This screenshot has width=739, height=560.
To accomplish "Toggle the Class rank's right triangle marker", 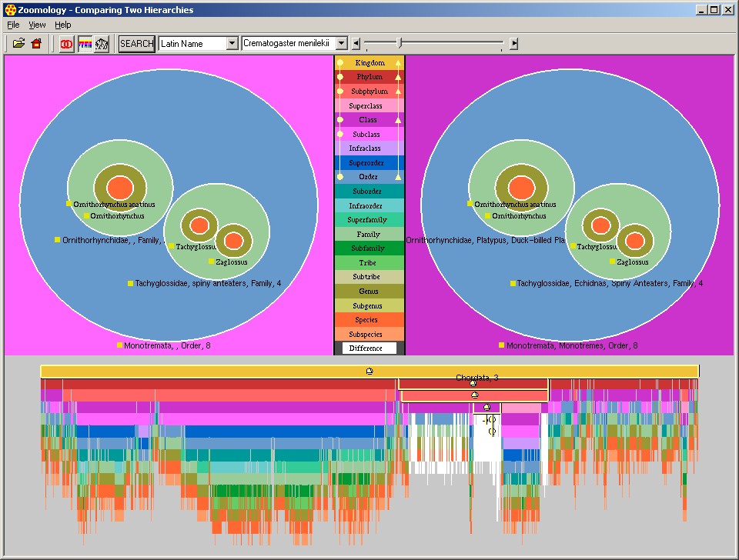I will click(398, 120).
